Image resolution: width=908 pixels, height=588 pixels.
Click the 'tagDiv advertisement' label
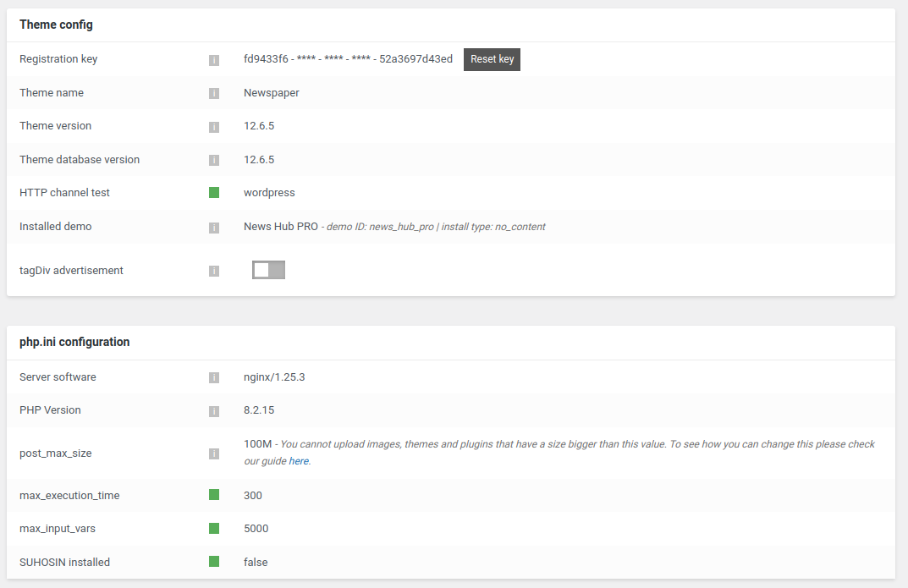(71, 270)
